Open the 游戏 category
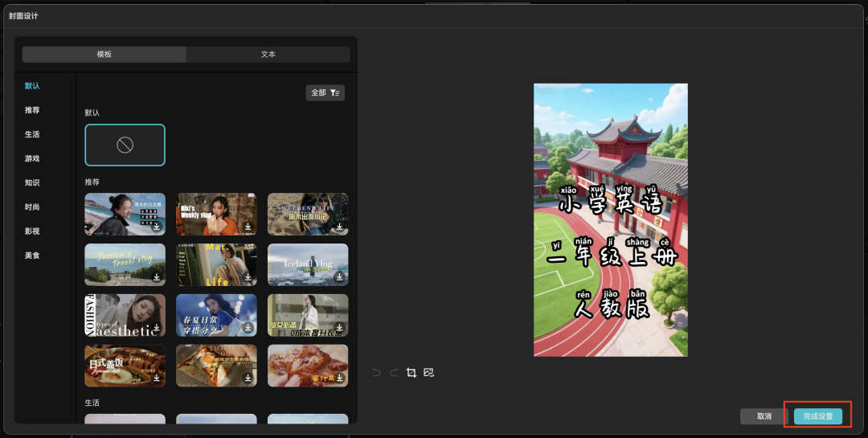This screenshot has height=438, width=868. point(32,158)
